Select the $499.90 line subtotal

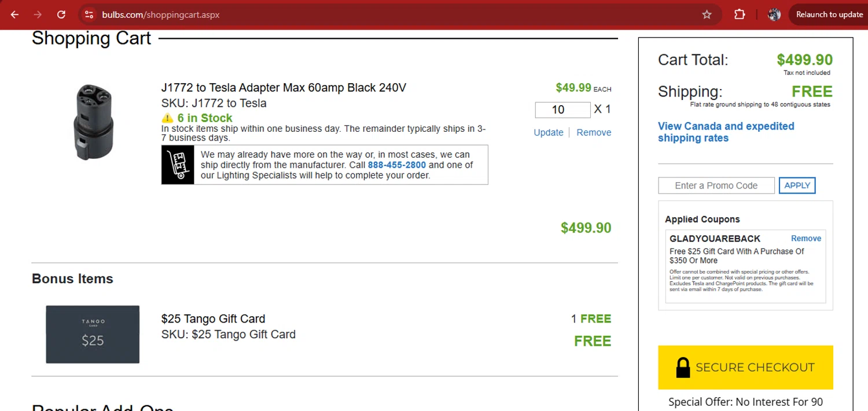click(x=586, y=228)
